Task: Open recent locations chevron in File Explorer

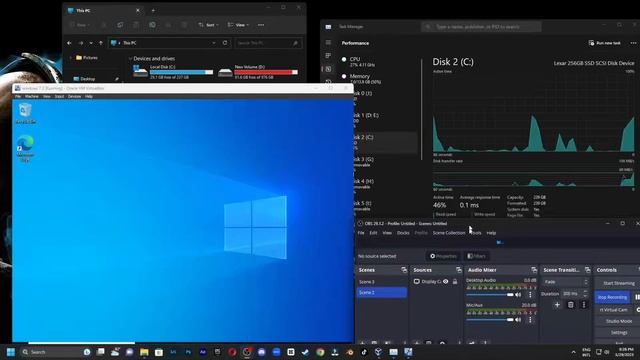Action: click(91, 43)
